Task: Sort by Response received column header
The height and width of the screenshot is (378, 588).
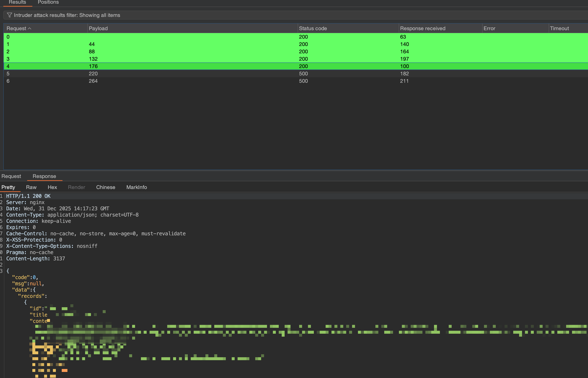Action: (422, 28)
